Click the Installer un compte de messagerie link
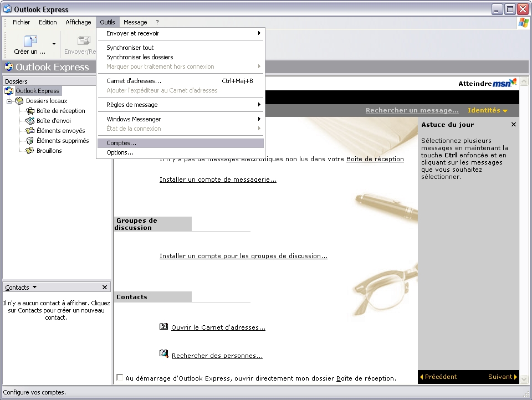This screenshot has height=400, width=532. pyautogui.click(x=218, y=180)
